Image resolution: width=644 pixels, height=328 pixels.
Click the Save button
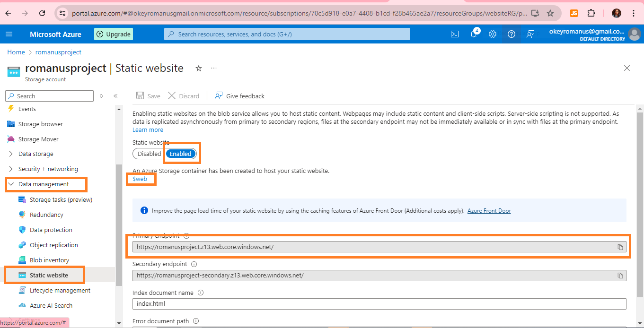148,96
